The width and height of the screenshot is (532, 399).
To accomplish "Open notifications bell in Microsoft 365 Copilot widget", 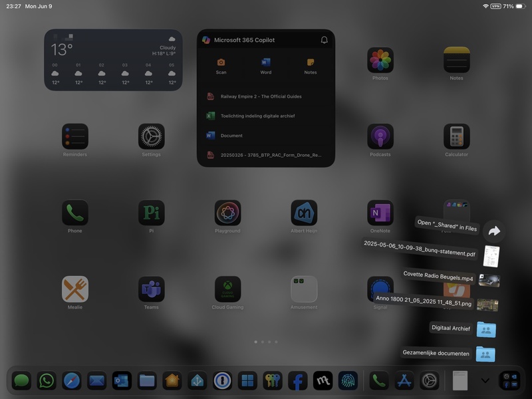I will click(325, 40).
